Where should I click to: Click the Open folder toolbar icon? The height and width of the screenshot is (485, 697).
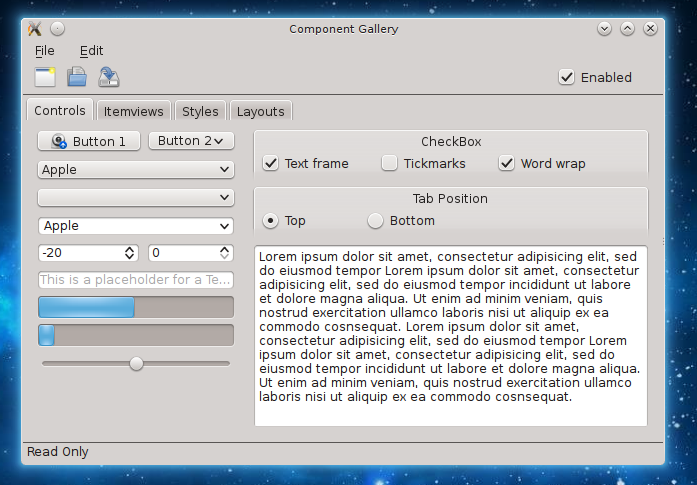click(77, 76)
